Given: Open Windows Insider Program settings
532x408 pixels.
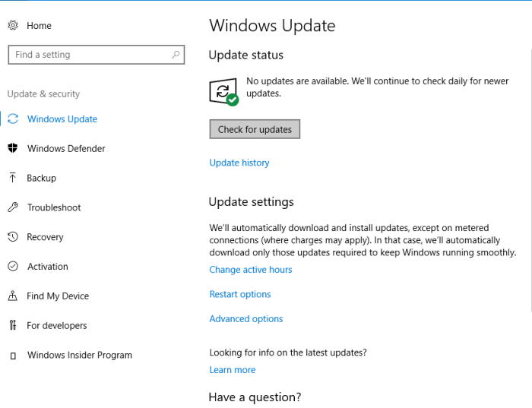Looking at the screenshot, I should 79,355.
